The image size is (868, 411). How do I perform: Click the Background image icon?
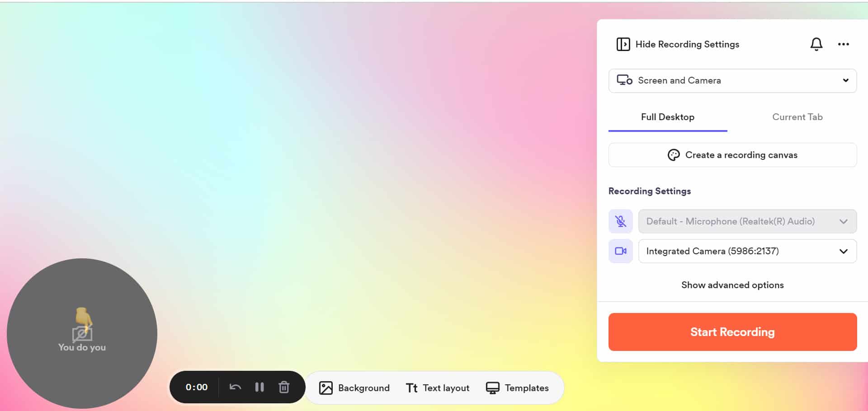click(325, 388)
